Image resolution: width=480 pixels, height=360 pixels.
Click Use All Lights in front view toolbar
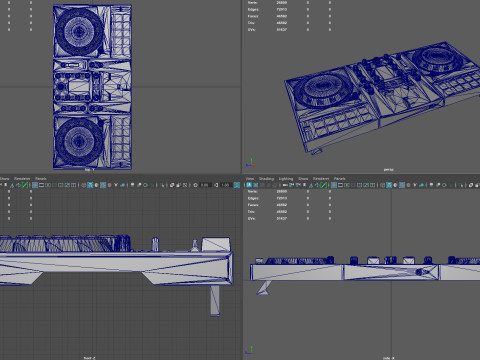[x=116, y=185]
